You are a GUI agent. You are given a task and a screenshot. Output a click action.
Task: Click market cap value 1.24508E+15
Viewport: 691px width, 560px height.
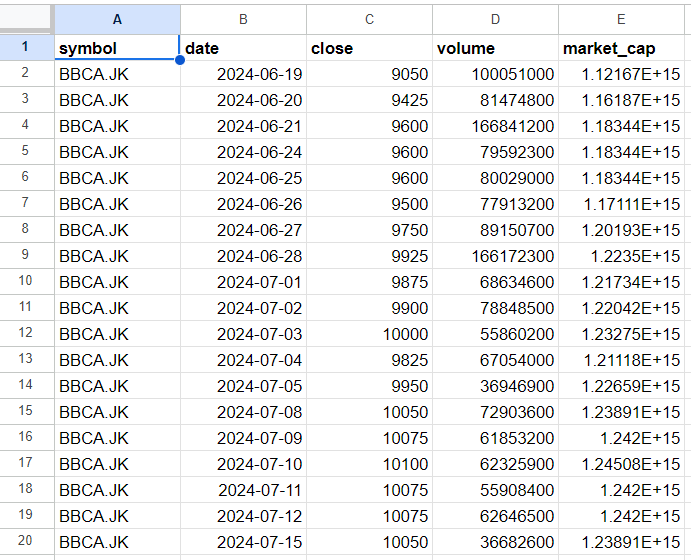[621, 464]
